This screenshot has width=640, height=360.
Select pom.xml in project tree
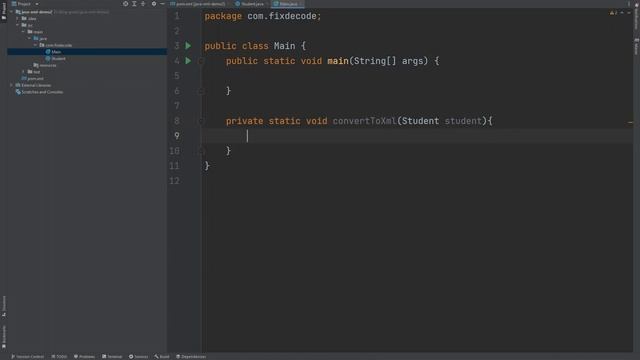[32, 78]
